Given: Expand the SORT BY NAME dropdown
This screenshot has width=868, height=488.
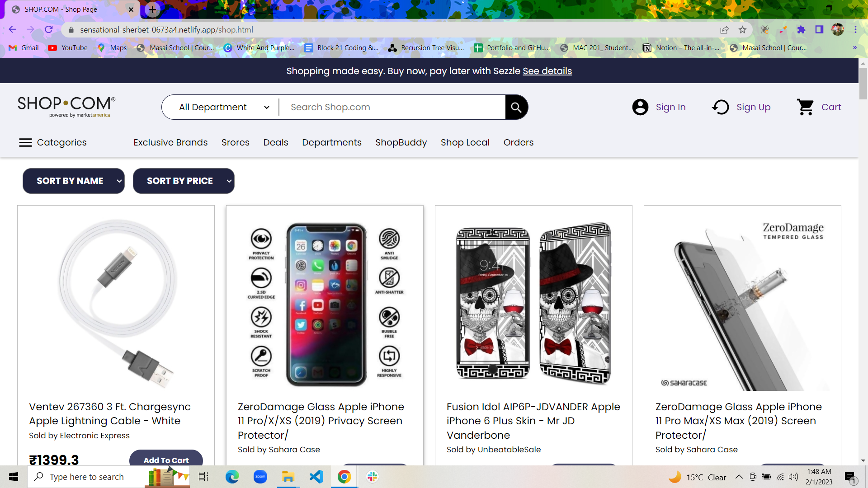Looking at the screenshot, I should point(74,181).
